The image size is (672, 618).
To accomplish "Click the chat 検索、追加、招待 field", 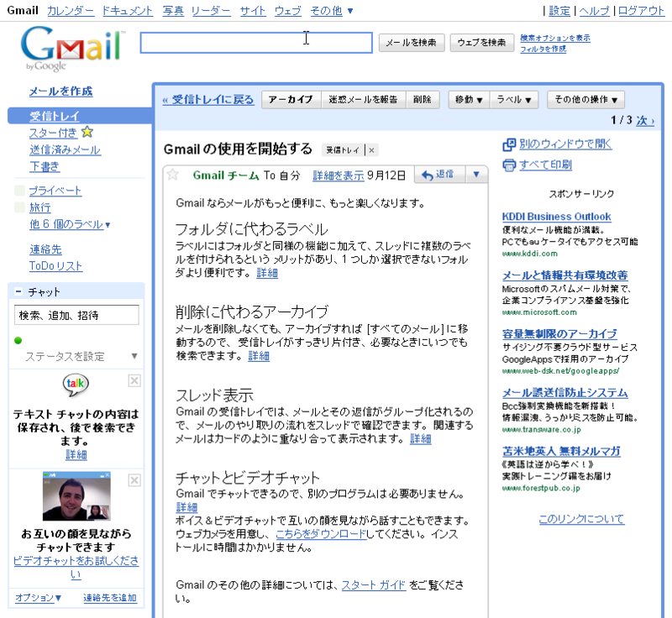I will [x=76, y=315].
